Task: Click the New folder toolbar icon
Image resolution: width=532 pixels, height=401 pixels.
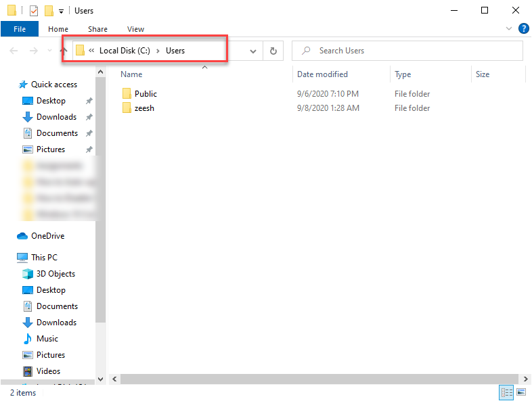Action: pos(49,11)
